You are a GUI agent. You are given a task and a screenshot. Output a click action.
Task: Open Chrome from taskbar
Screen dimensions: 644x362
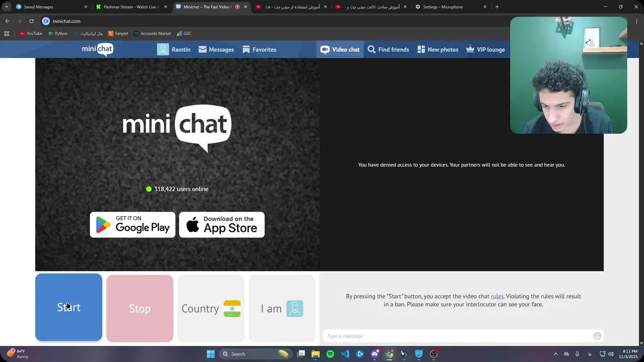389,354
